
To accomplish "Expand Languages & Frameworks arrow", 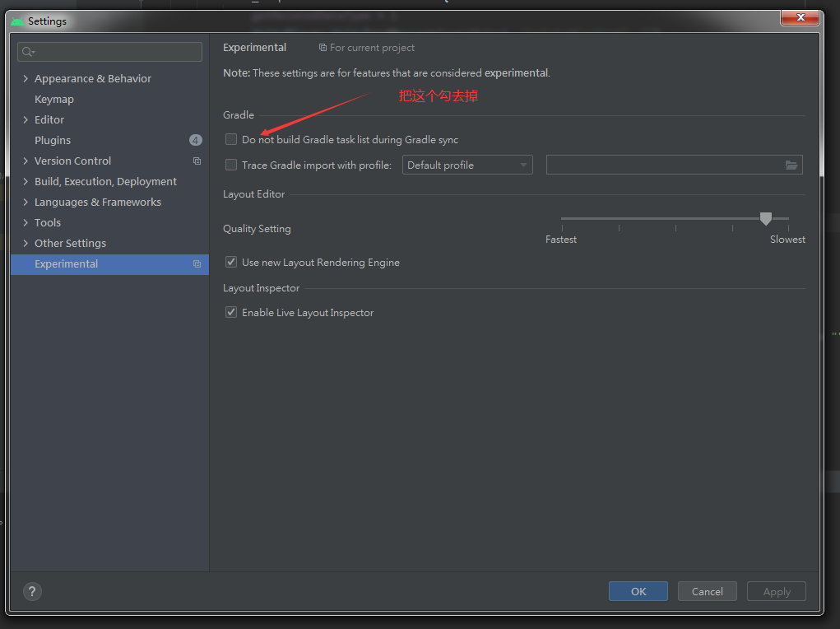I will 26,203.
